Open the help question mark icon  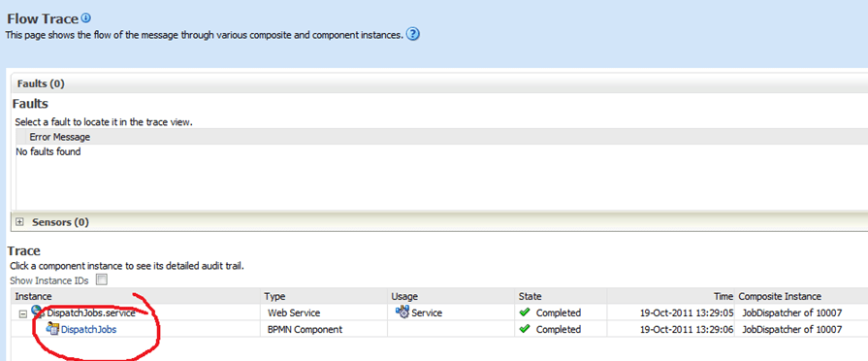[x=413, y=34]
